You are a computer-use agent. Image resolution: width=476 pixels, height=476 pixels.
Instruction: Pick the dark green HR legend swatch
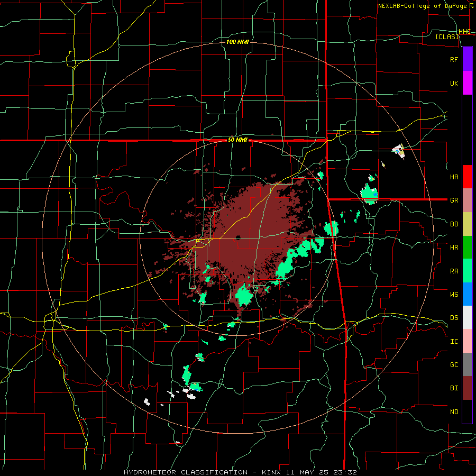(467, 248)
